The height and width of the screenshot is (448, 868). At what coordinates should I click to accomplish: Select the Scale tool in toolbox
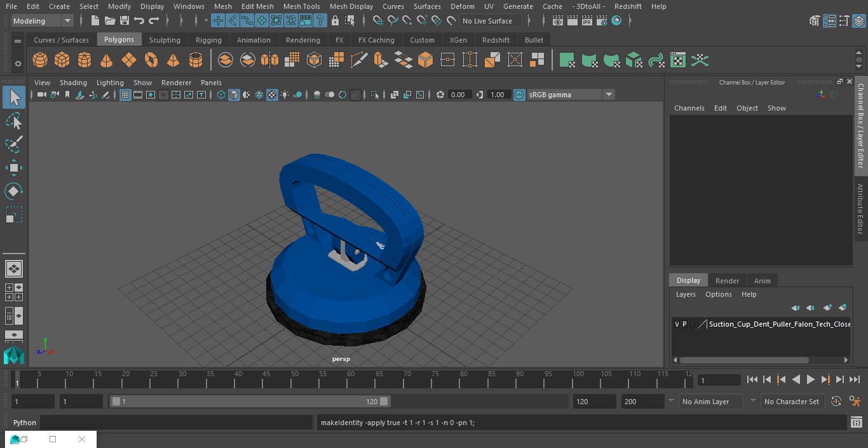13,215
